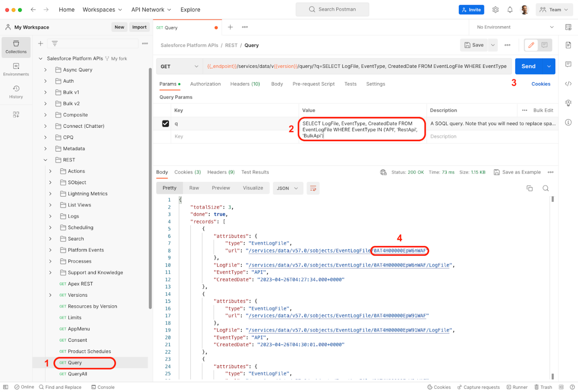Open the tab options ellipsis menu
This screenshot has width=578, height=392.
coord(245,27)
